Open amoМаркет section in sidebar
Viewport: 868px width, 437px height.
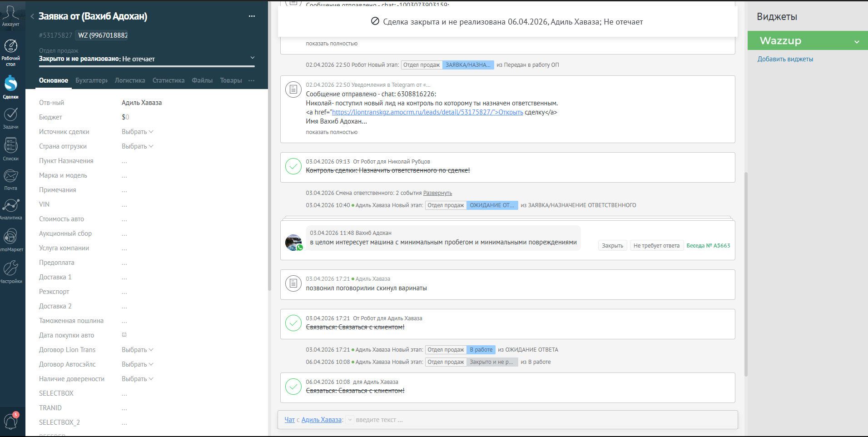10,240
